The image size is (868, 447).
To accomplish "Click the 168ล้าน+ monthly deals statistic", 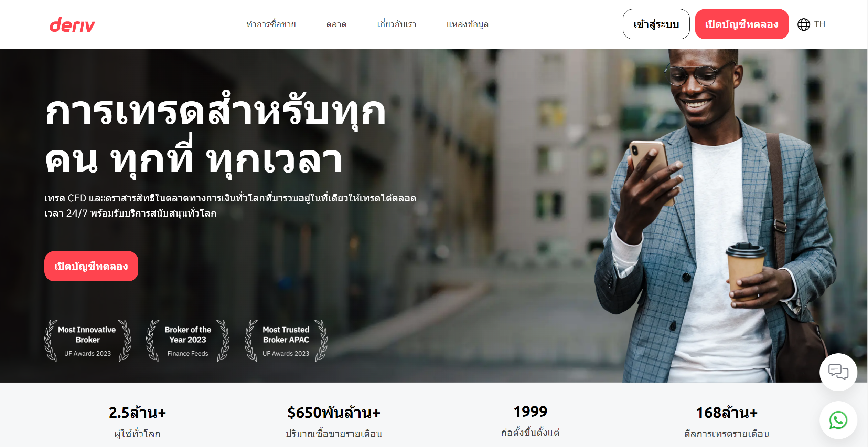I will pyautogui.click(x=727, y=422).
